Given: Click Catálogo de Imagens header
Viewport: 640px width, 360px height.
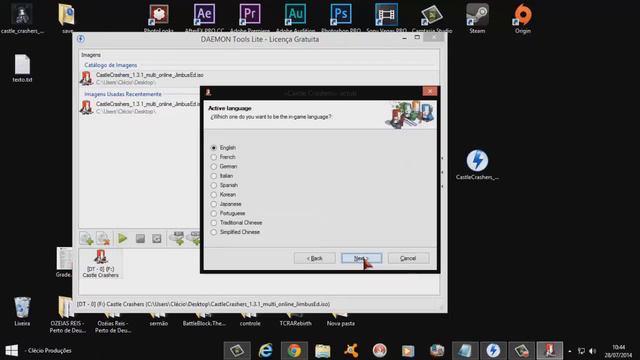Looking at the screenshot, I should (111, 65).
